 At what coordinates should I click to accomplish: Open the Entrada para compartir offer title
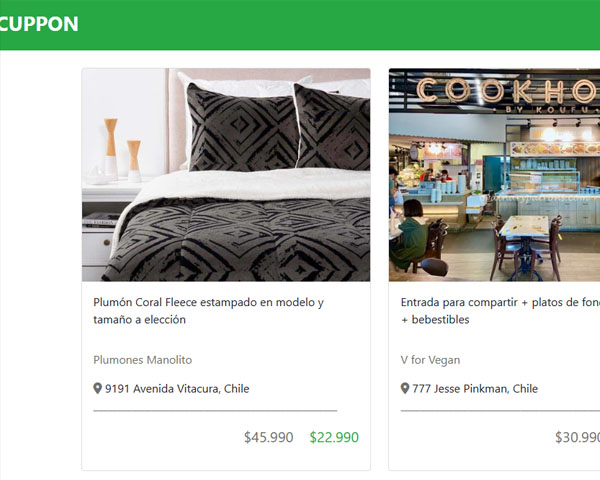(x=500, y=302)
